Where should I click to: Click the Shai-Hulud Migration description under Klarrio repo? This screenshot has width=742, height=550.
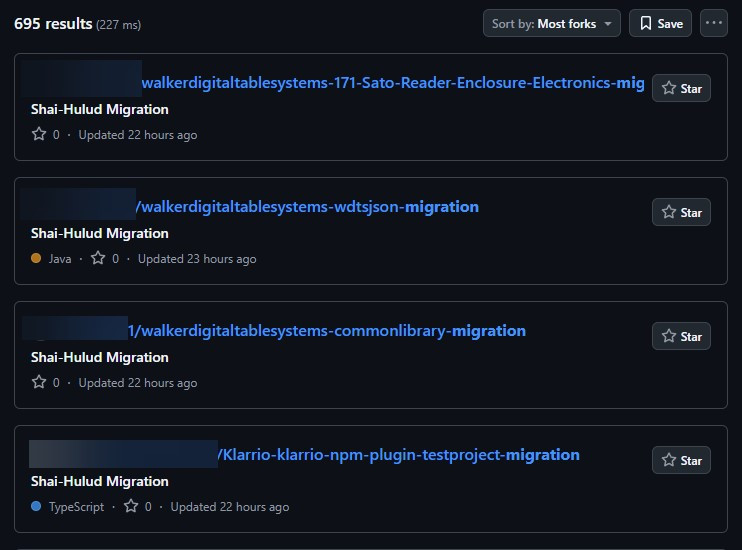100,481
